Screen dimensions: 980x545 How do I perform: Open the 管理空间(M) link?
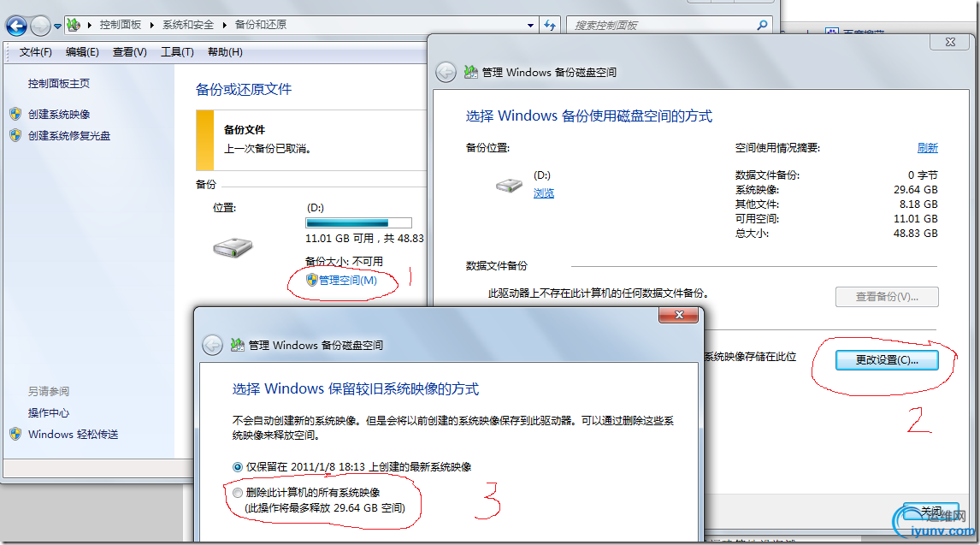tap(347, 280)
